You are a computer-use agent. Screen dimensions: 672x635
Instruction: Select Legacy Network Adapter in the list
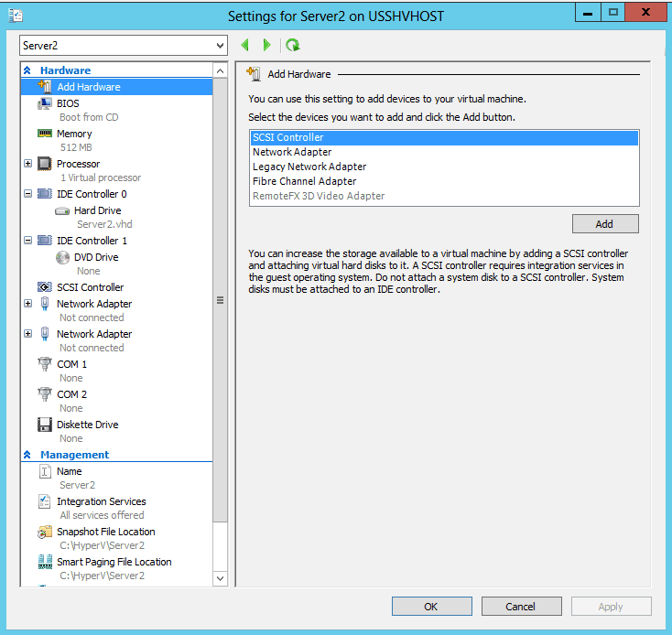coord(444,167)
